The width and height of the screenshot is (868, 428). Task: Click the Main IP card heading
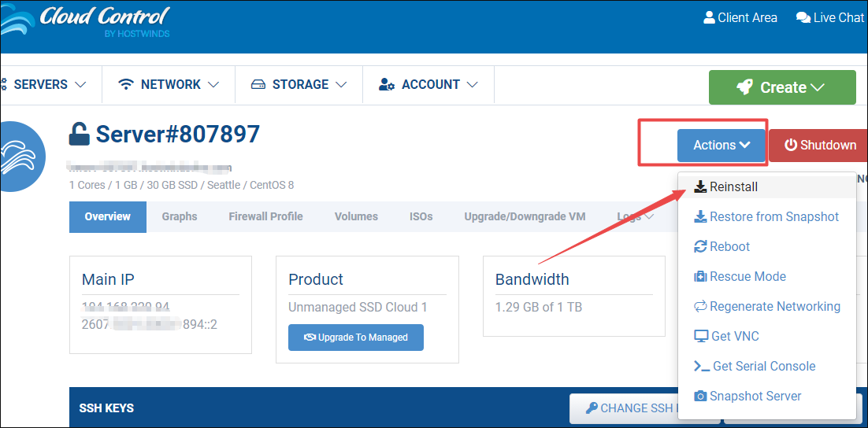tap(108, 279)
